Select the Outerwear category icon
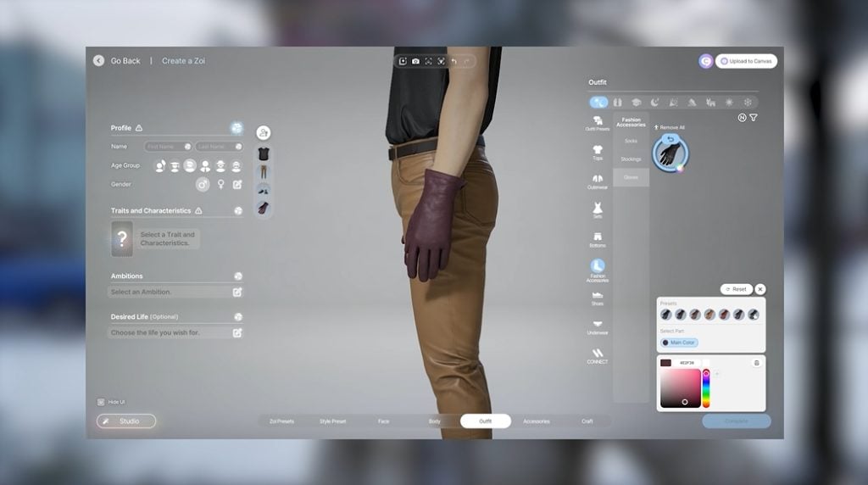 tap(598, 180)
